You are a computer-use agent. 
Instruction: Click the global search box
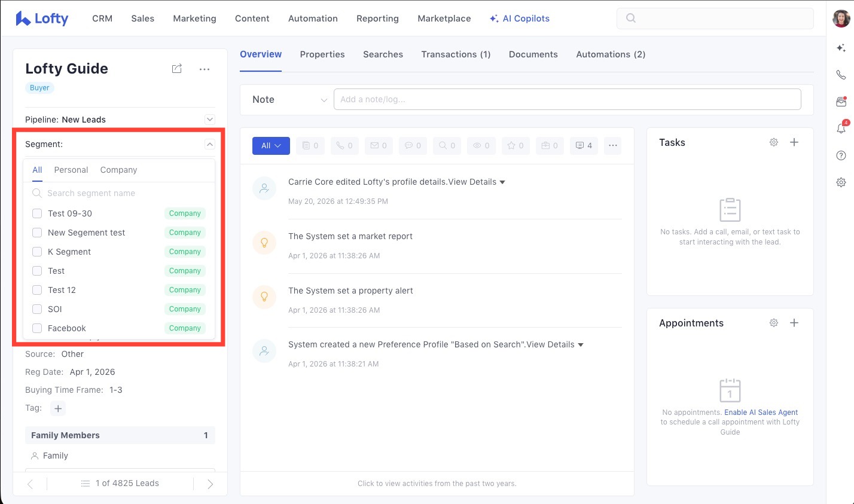point(715,18)
